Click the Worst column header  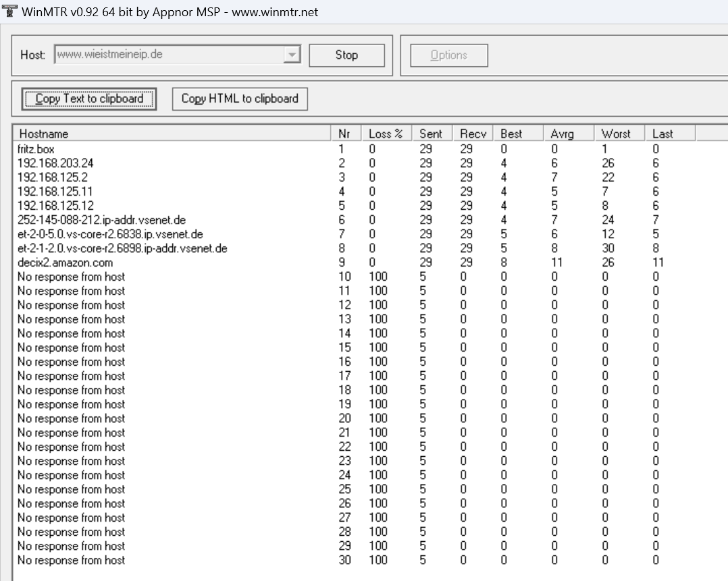click(620, 134)
